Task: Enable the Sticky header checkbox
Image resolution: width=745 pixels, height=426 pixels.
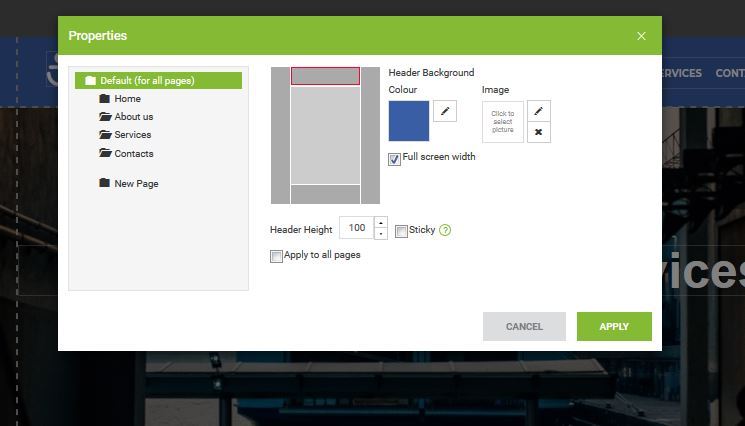Action: (x=401, y=231)
